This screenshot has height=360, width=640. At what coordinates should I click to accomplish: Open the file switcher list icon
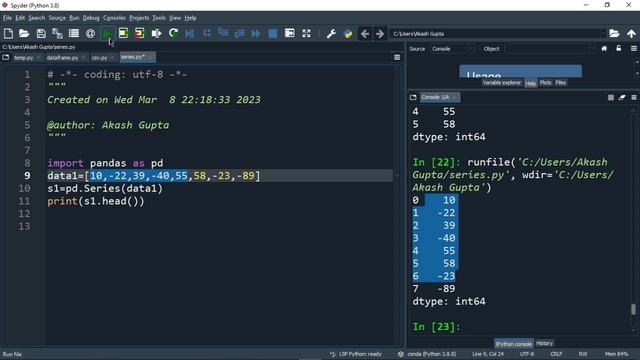point(74,33)
